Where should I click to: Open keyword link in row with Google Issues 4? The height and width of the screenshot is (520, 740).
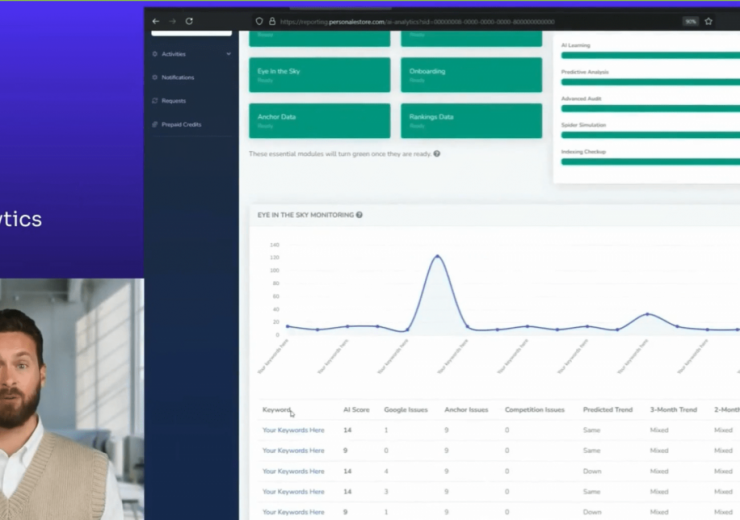[x=293, y=471]
